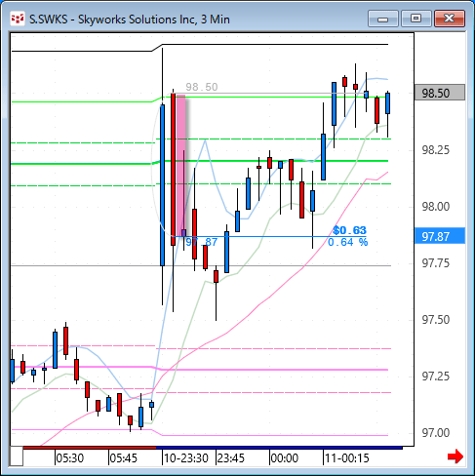Click the grey 98.50 label above pink box
Viewport: 475px width, 476px height.
[202, 87]
